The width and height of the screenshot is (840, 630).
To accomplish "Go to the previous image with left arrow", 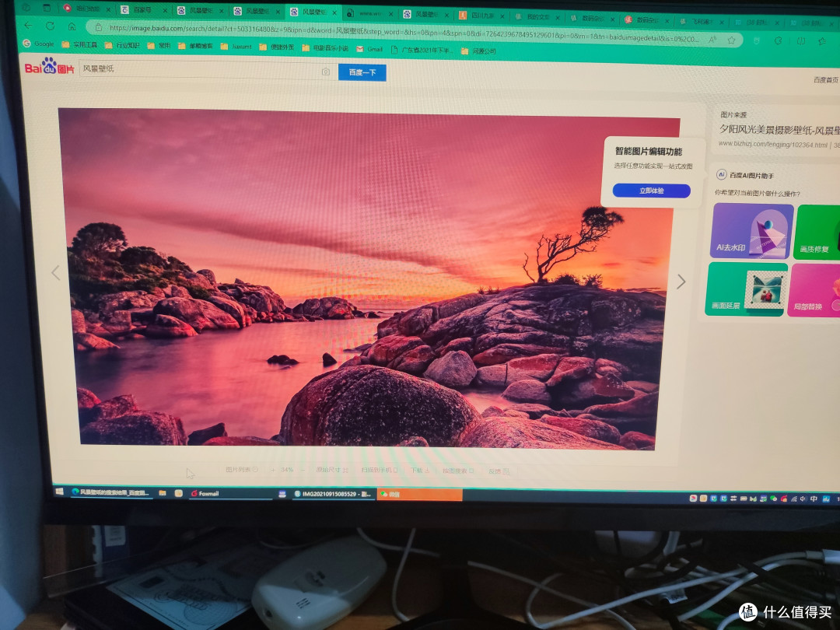I will [55, 273].
